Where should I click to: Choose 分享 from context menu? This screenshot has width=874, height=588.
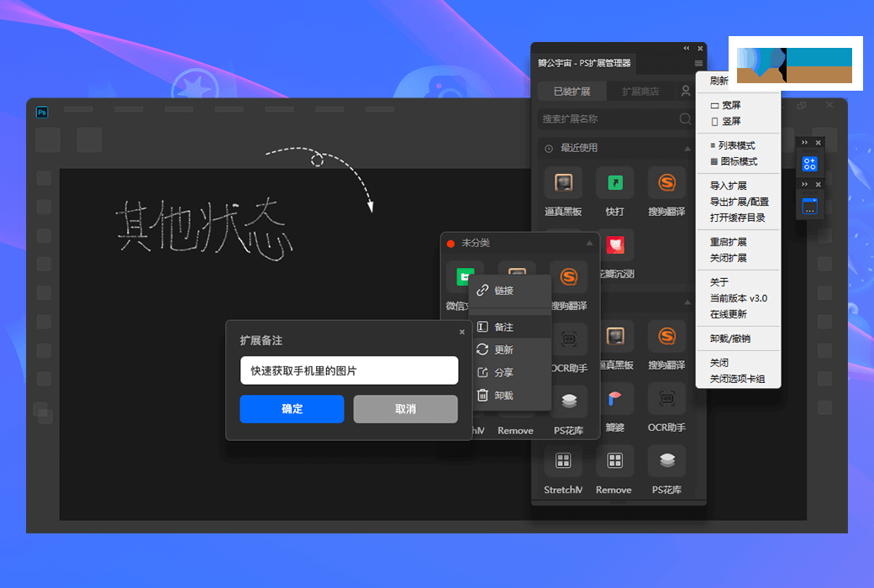(x=511, y=372)
